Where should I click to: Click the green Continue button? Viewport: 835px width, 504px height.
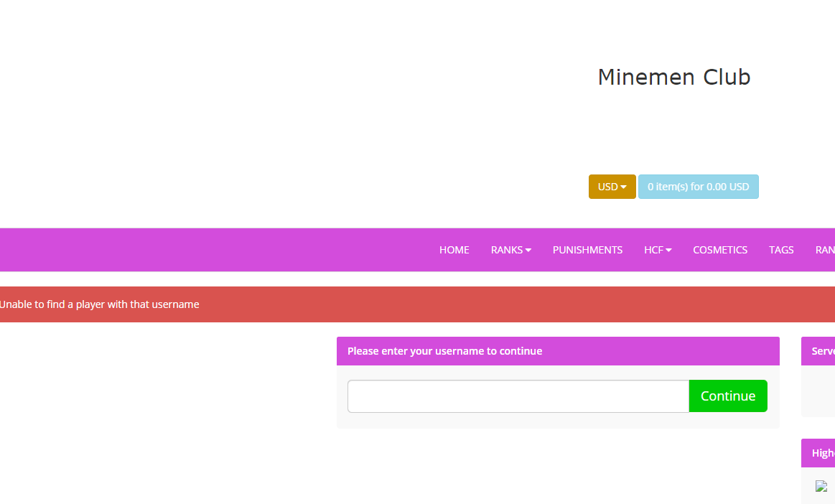pos(728,396)
